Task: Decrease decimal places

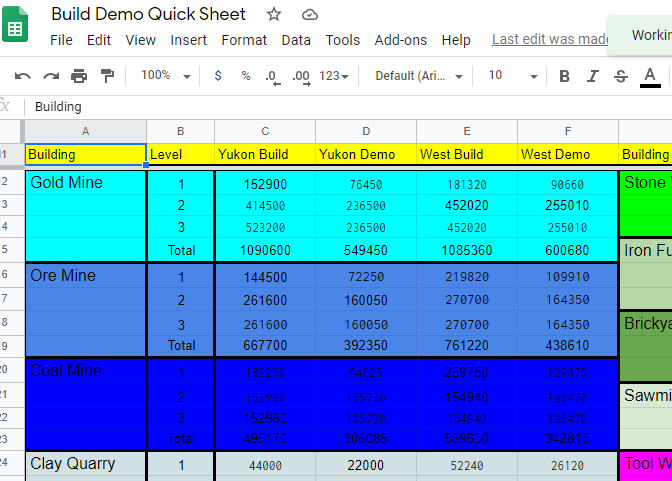Action: [273, 77]
